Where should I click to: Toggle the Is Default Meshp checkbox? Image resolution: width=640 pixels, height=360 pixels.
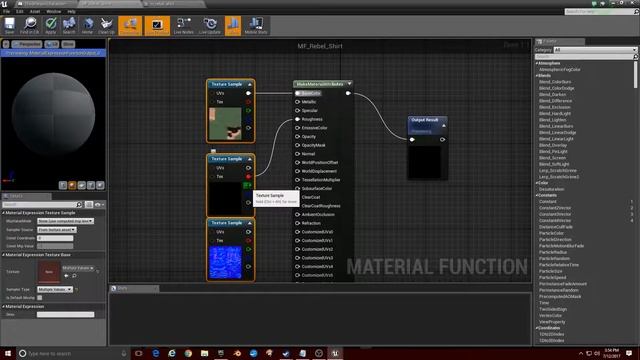click(40, 298)
